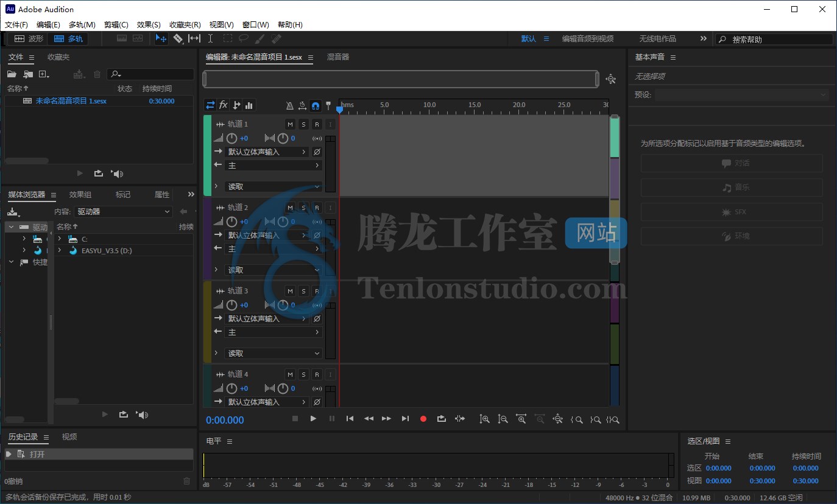
Task: Toggle the Snapping magnet icon
Action: coord(316,105)
